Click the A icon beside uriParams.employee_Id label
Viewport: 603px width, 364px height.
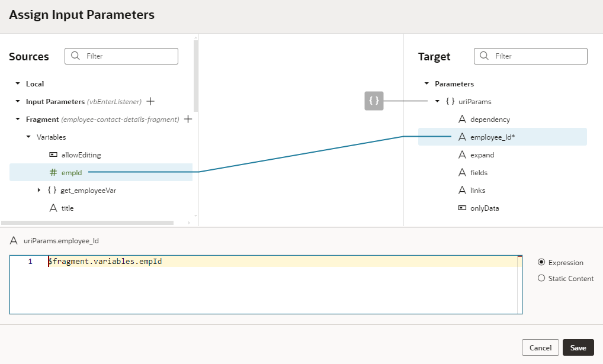pos(13,241)
